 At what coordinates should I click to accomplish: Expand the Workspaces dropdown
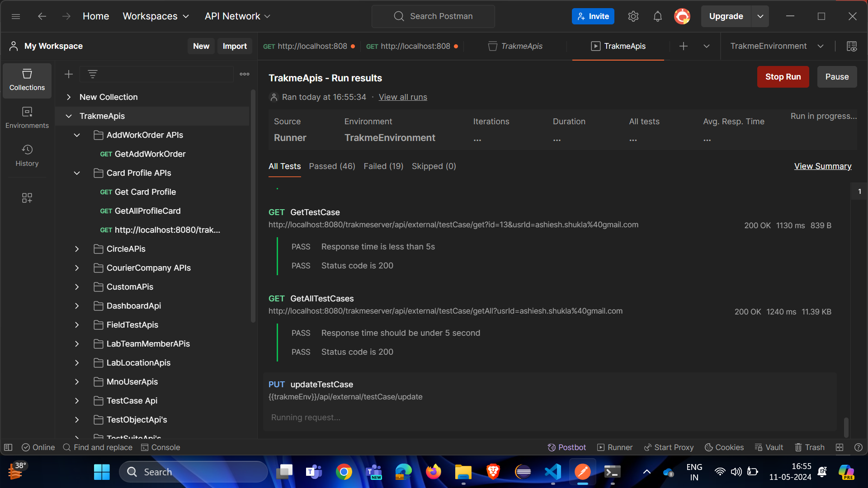[x=156, y=16]
